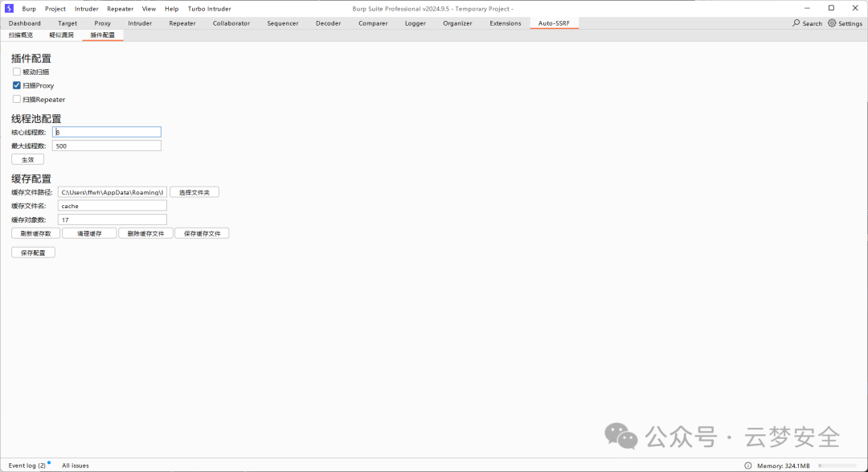Uncheck the 扫描Proxy checkbox

coord(17,85)
